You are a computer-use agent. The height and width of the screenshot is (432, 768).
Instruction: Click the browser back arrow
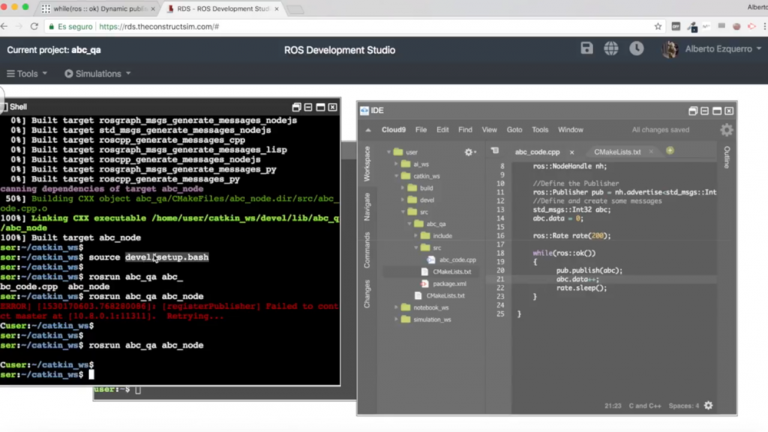pos(4,26)
